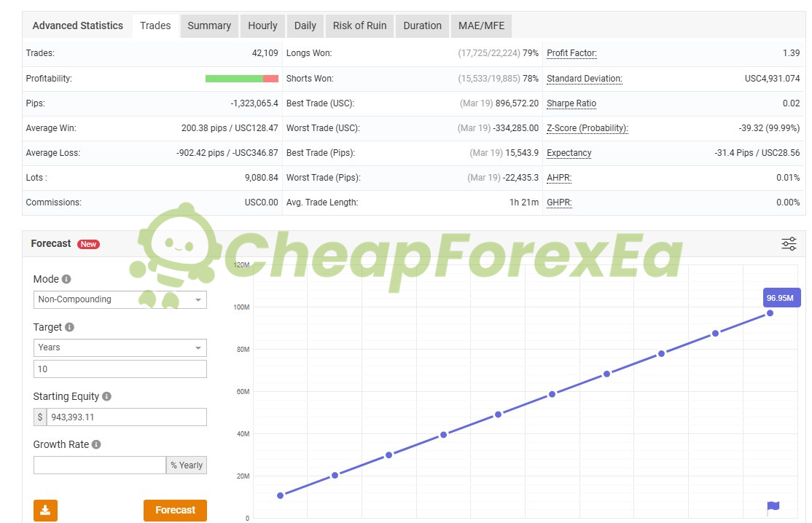Click the Pips value -1,323,065.4
Screen dimensions: 812x523
(254, 103)
